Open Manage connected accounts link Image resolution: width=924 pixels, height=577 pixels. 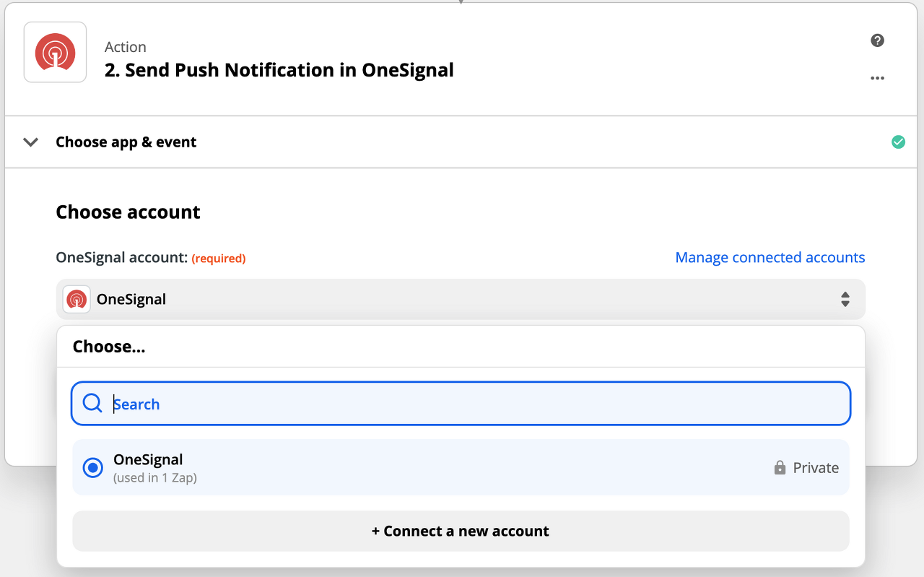(x=770, y=258)
